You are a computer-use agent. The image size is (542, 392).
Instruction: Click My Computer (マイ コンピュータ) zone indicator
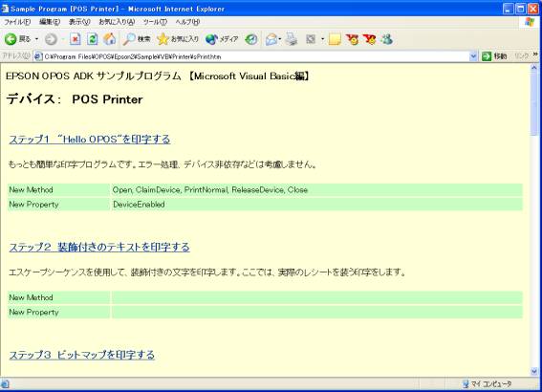[488, 384]
